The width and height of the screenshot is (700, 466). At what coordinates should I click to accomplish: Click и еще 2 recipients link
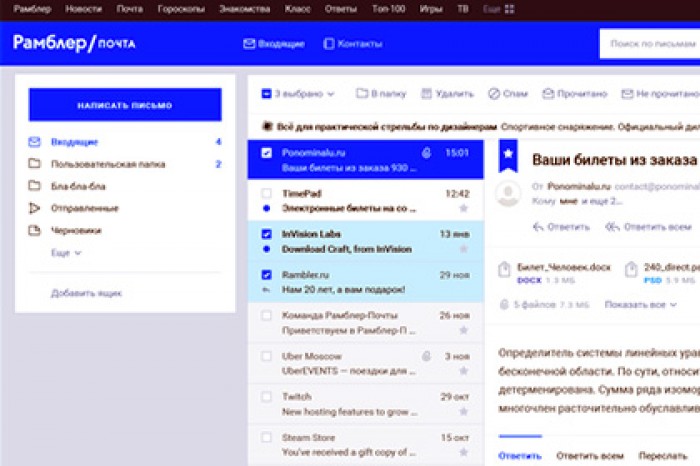(x=602, y=201)
